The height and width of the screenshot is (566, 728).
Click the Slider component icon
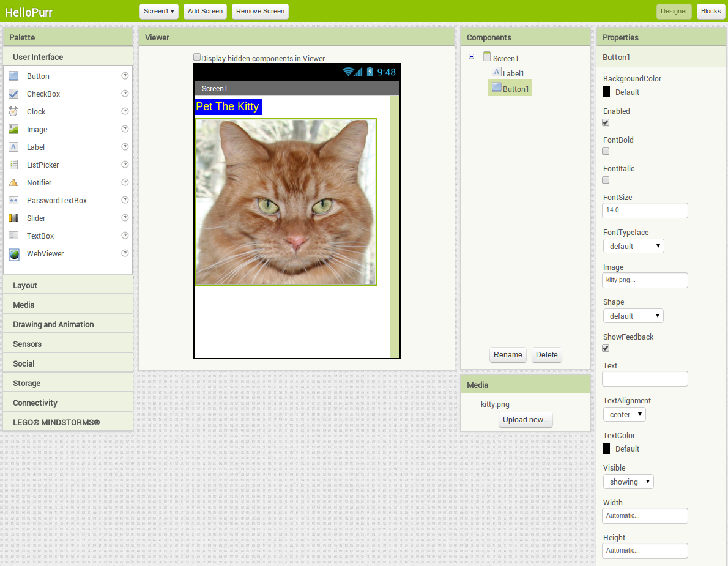pos(13,218)
